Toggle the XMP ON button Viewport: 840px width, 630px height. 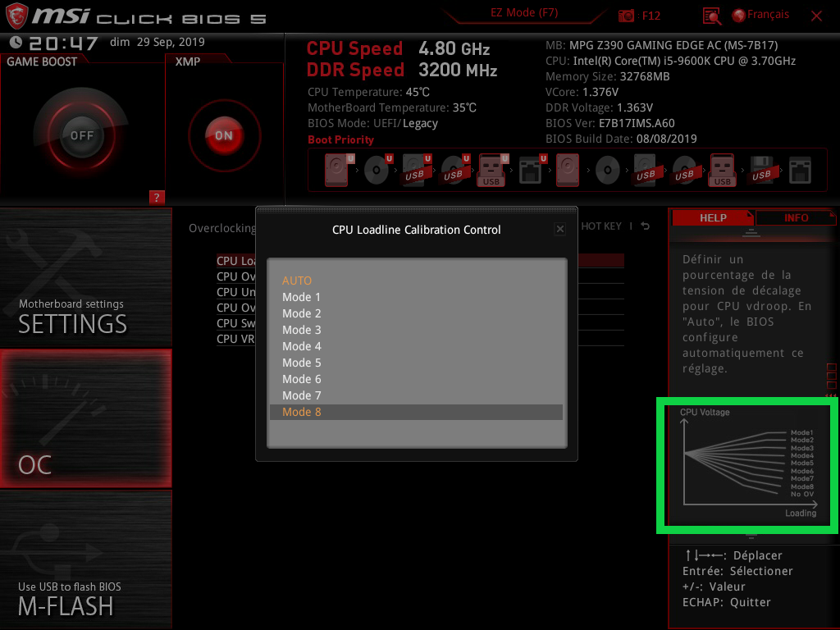224,135
